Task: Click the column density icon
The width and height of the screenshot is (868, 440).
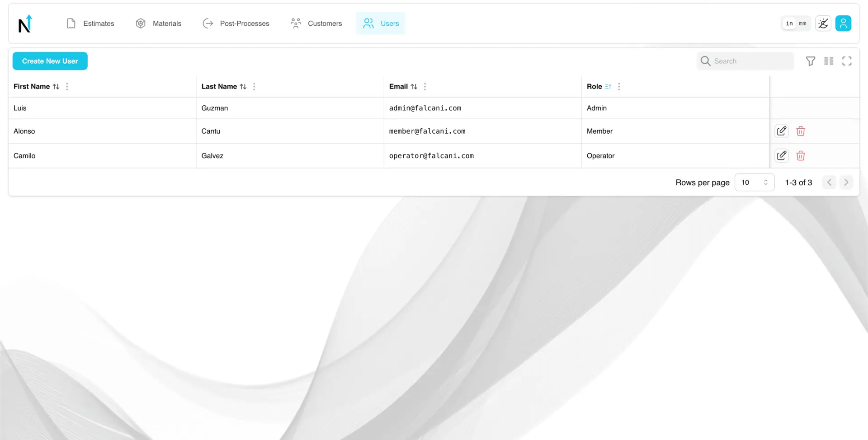Action: 828,61
